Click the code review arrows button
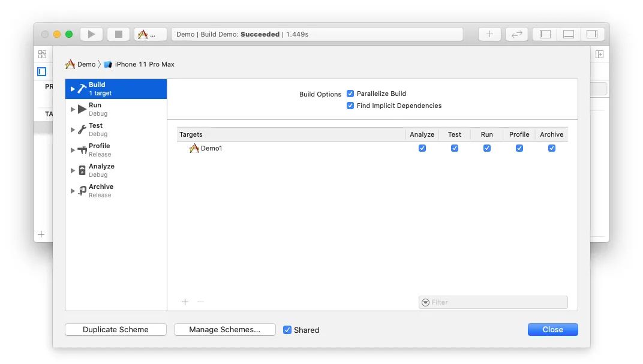 (516, 34)
